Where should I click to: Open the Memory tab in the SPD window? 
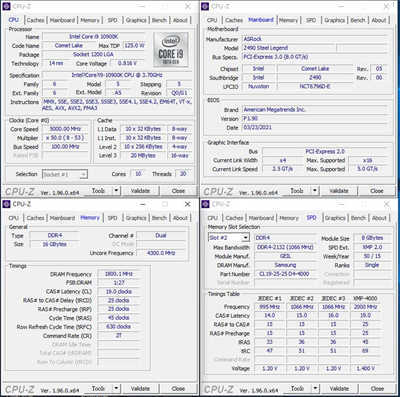[x=289, y=218]
